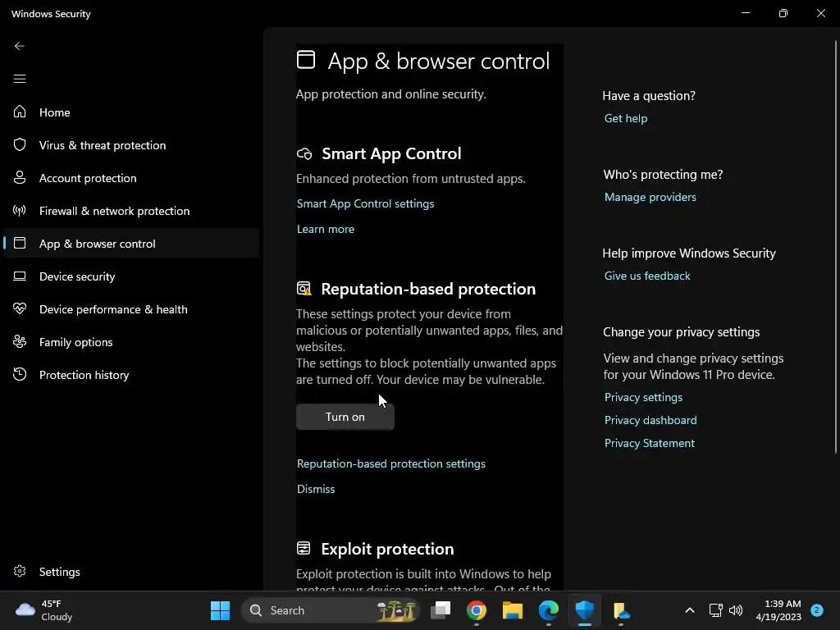Click the Family options people icon
The height and width of the screenshot is (630, 840).
[x=20, y=341]
